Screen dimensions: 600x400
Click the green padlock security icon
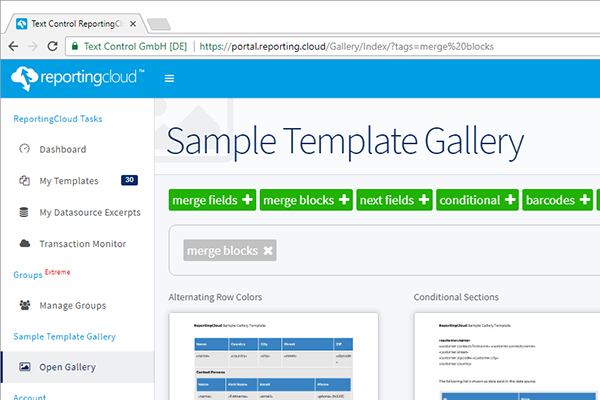click(75, 46)
